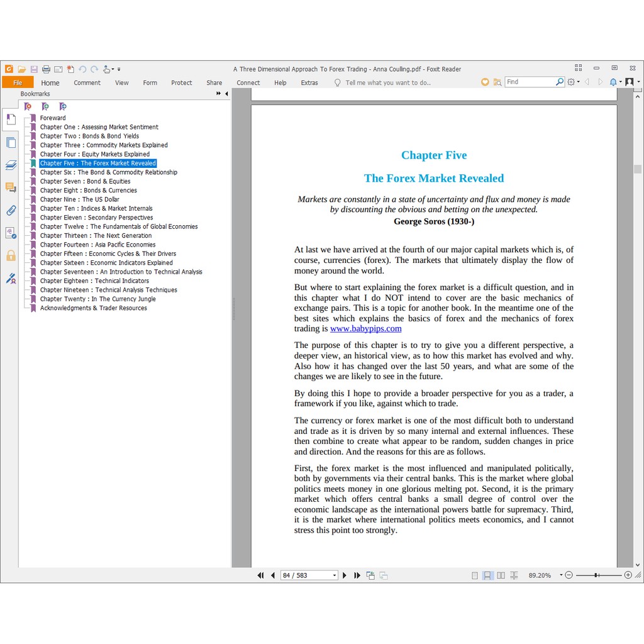This screenshot has height=644, width=644.
Task: Switch to continuous facing view mode
Action: (514, 575)
